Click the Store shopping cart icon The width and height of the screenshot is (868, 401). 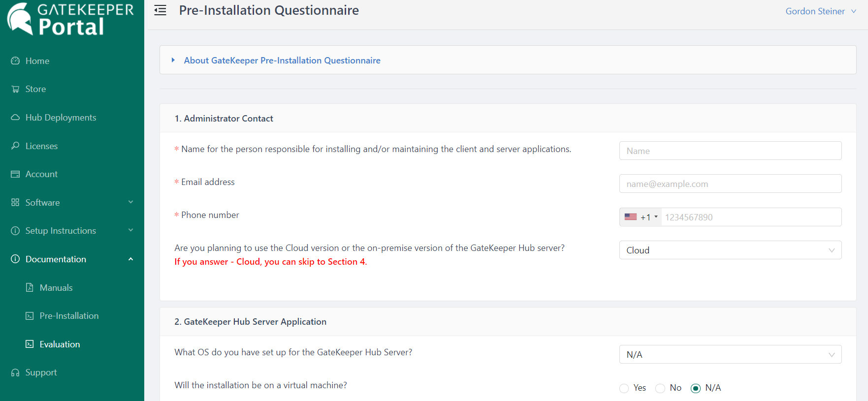15,89
